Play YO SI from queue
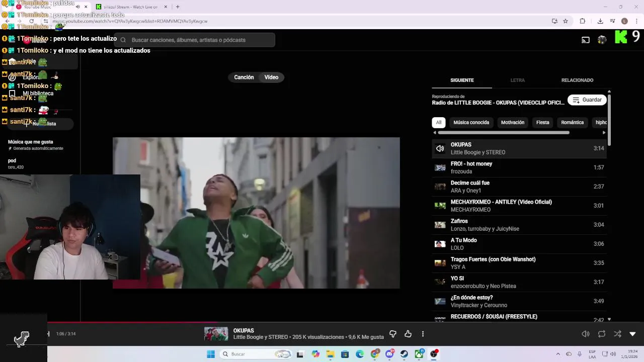The image size is (644, 362). (519, 282)
